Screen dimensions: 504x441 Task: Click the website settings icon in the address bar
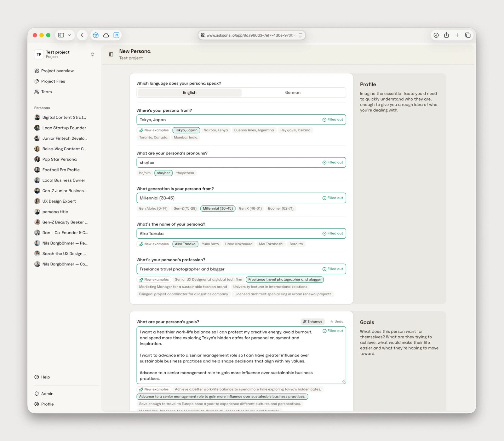point(203,35)
